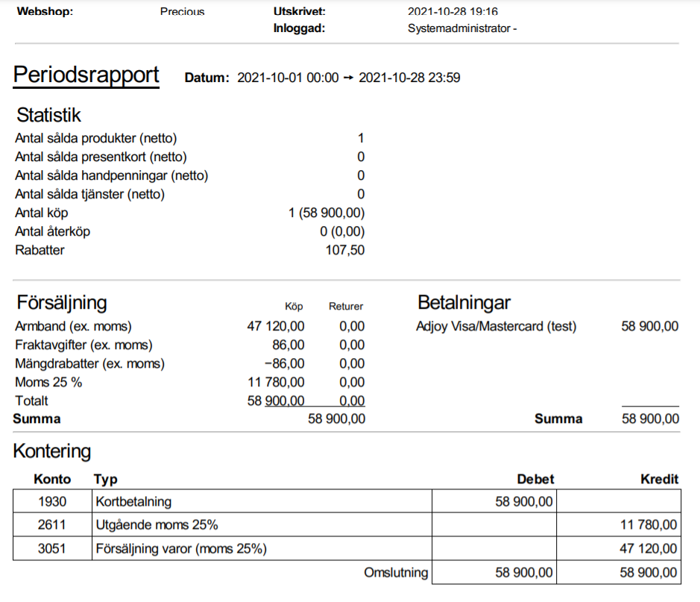Click the Rabatter value 107,50

pyautogui.click(x=345, y=250)
